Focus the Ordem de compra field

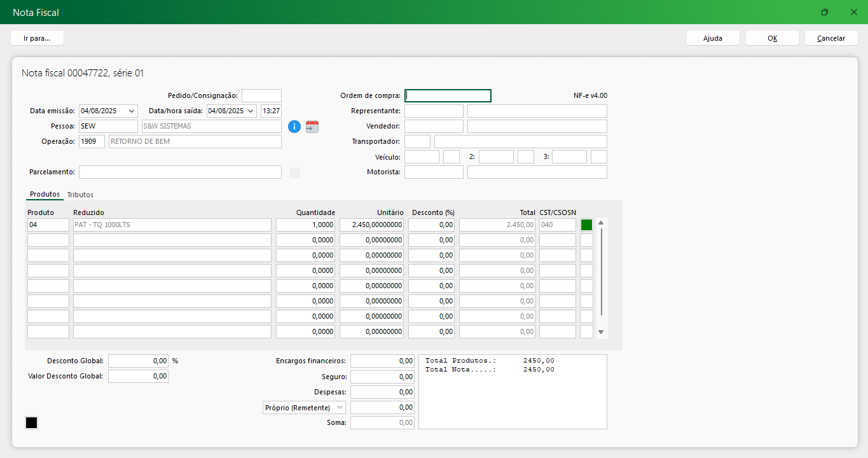coord(448,96)
